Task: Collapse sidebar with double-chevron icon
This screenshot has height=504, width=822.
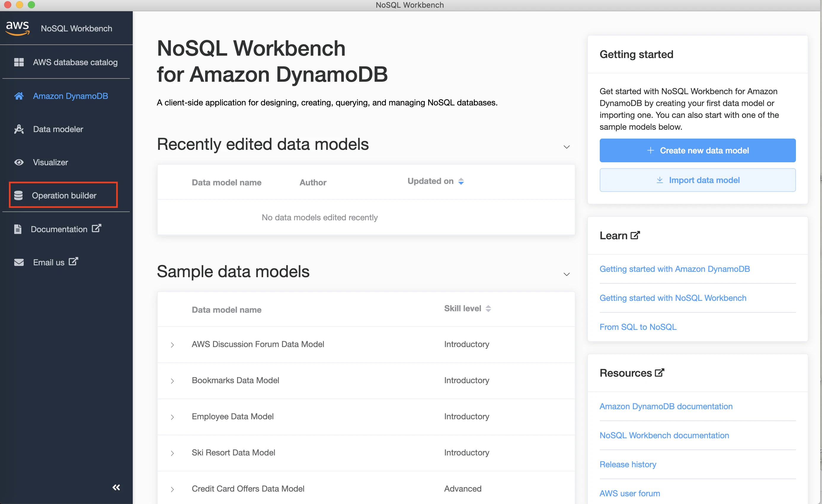Action: click(116, 487)
